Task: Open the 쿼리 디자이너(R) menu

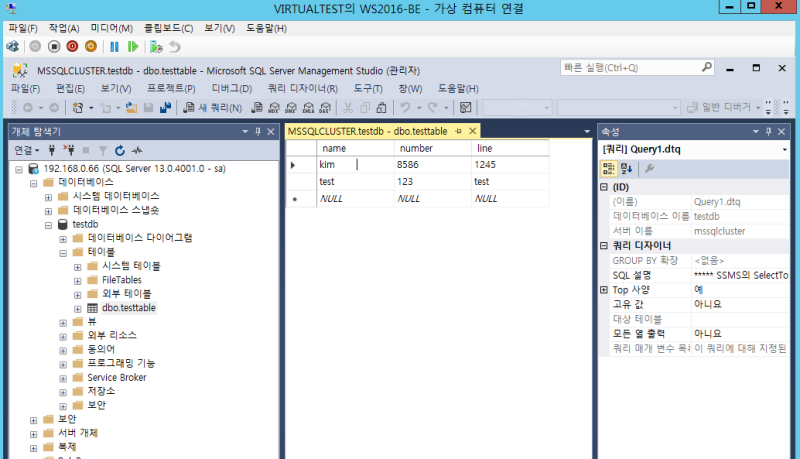Action: 303,89
